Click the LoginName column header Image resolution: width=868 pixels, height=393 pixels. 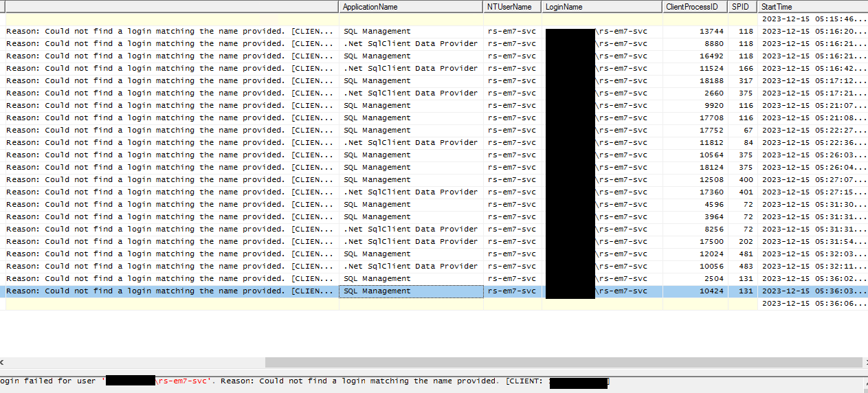pos(602,7)
